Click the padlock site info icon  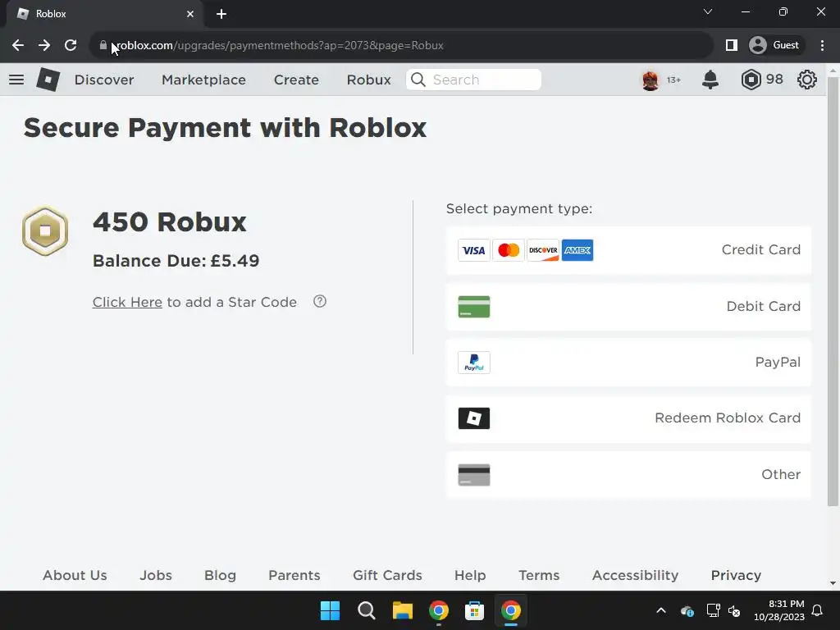(103, 45)
